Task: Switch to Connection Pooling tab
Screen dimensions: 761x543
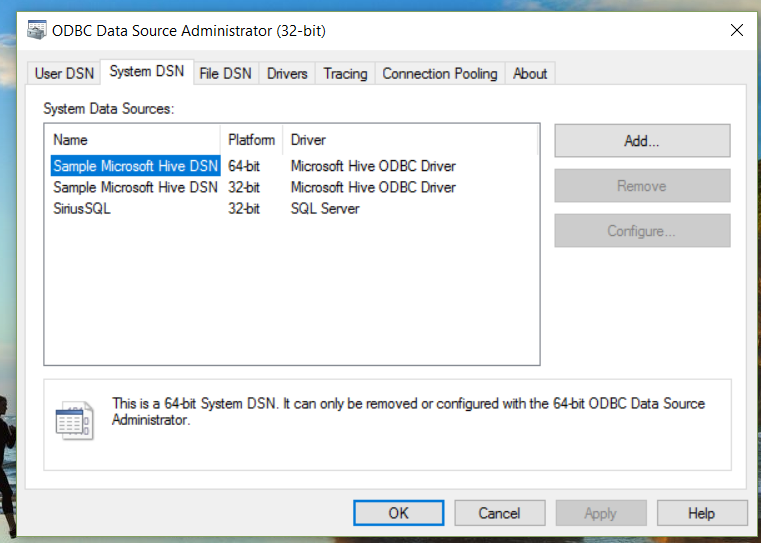Action: tap(439, 73)
